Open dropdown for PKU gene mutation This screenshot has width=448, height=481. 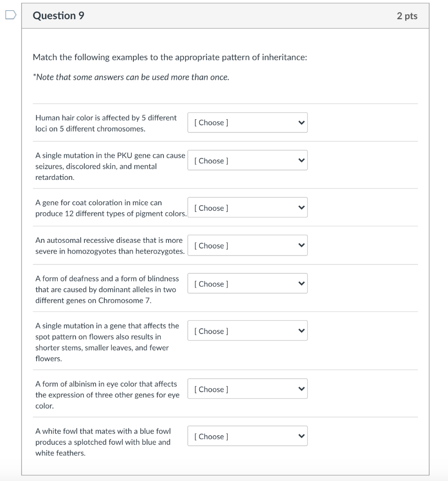[247, 161]
